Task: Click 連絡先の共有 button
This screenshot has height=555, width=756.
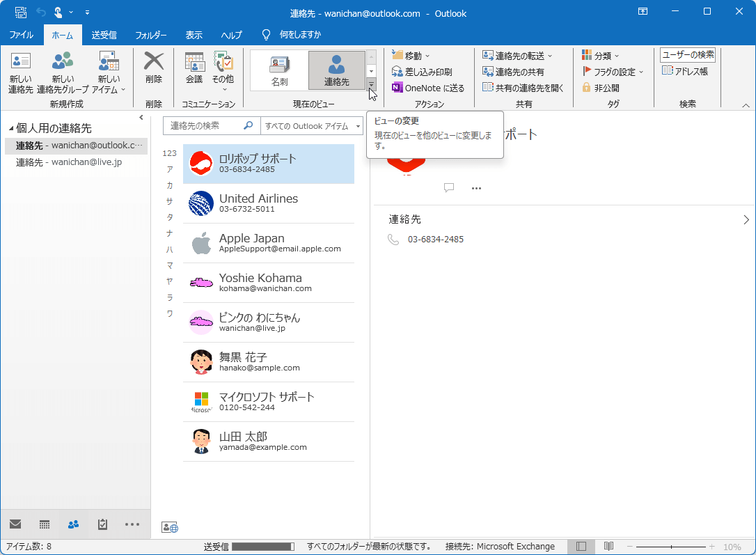Action: click(x=514, y=72)
